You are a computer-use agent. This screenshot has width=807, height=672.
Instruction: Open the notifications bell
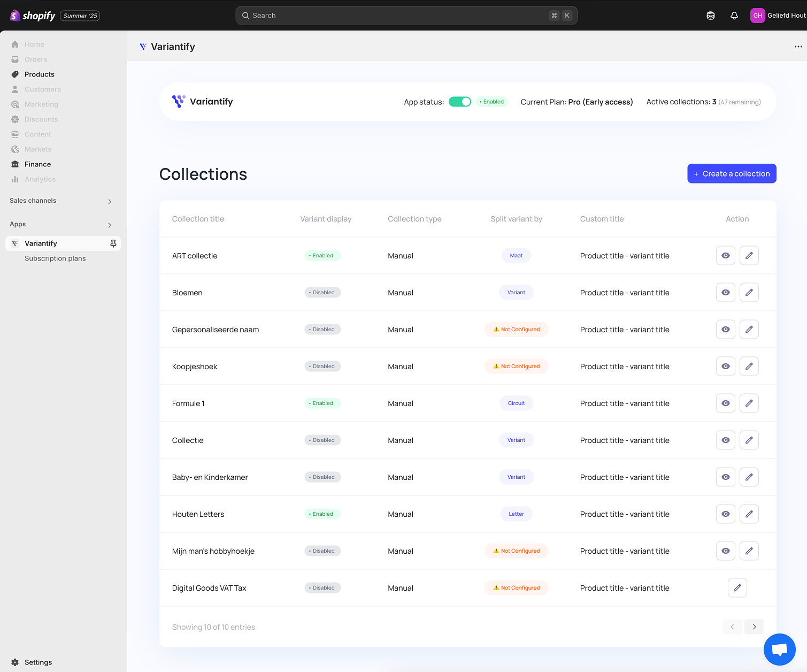tap(734, 16)
